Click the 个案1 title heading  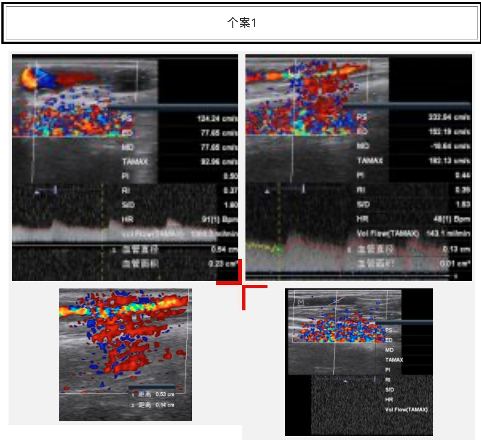tap(242, 23)
